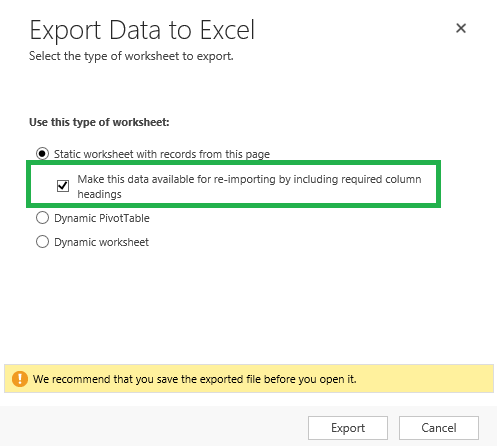Click the word 'headings' under the checkbox label
Viewport: 497px width, 446px height.
point(99,194)
